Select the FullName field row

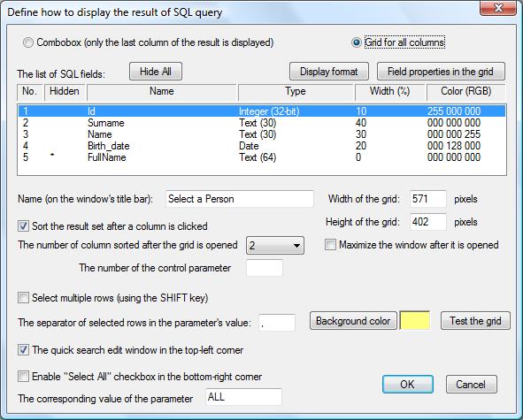pos(262,157)
